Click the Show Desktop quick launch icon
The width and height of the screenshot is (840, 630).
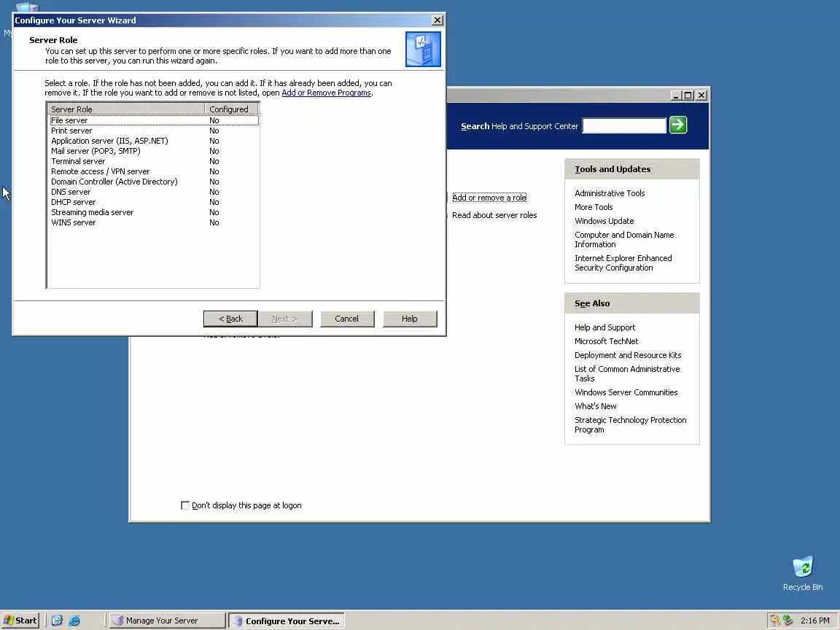tap(57, 621)
